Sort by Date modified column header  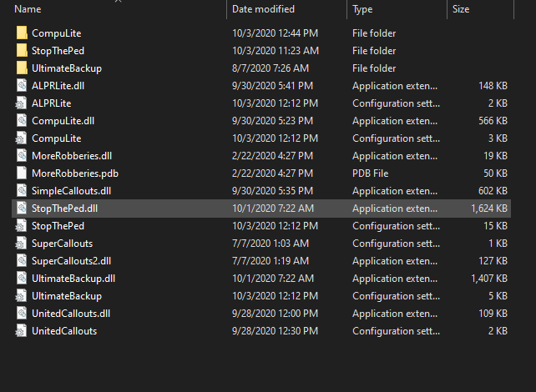point(263,9)
